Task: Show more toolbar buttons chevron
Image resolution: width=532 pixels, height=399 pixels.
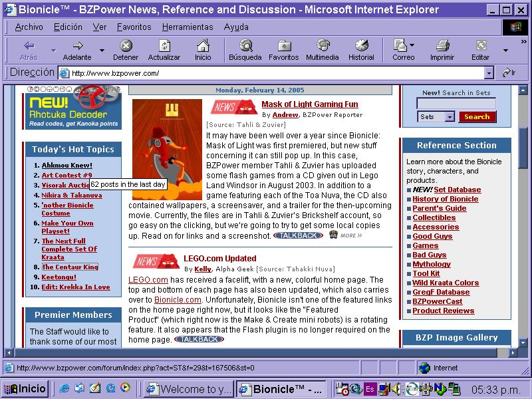Action: (x=523, y=42)
